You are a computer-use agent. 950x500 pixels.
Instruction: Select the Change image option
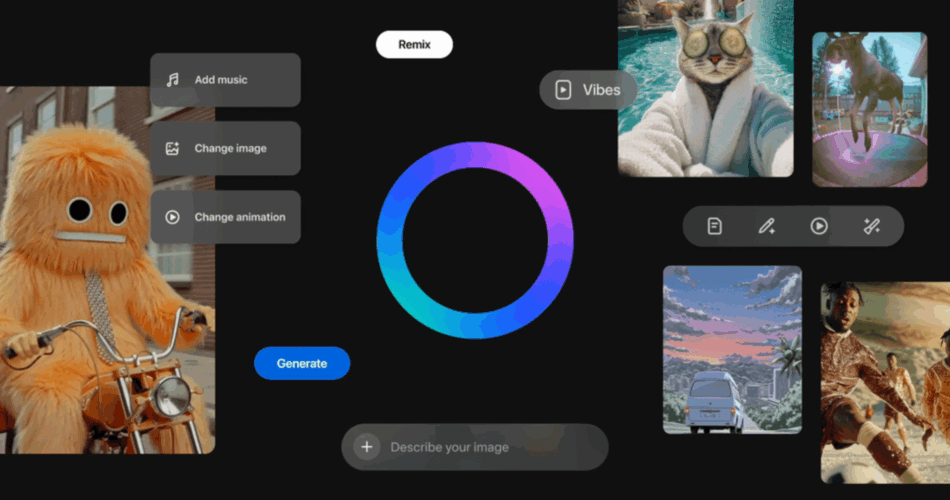(x=225, y=148)
